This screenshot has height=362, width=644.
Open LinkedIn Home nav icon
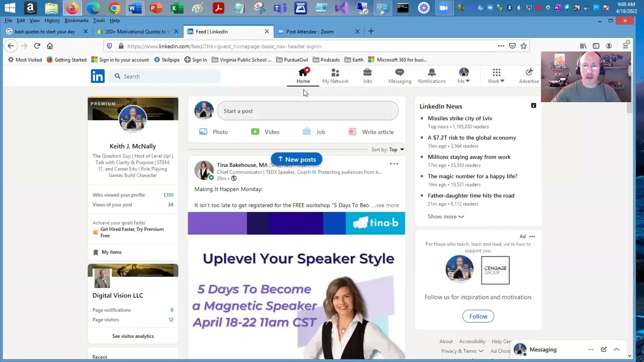tap(303, 76)
